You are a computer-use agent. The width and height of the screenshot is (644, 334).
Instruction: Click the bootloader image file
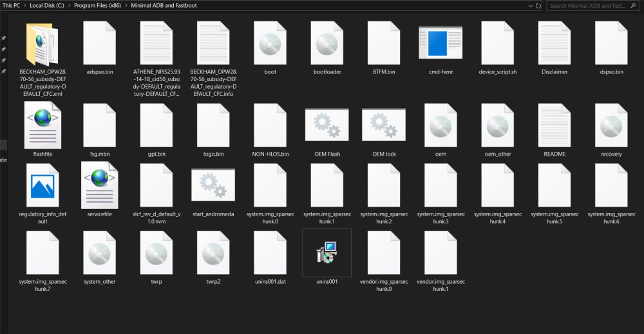click(x=327, y=44)
